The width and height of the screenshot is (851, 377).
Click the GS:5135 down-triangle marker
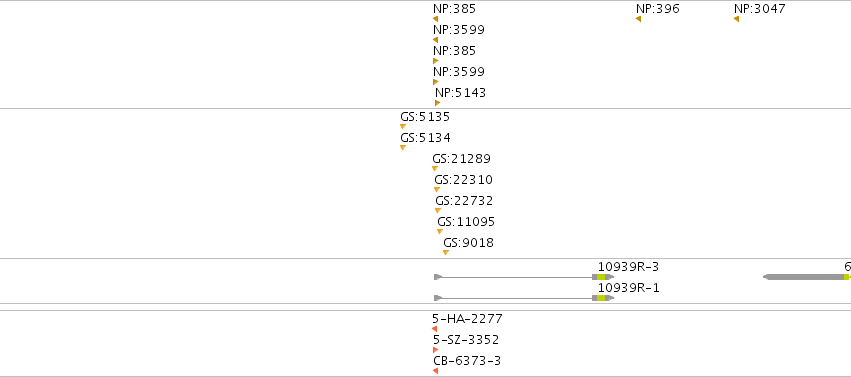coord(403,126)
